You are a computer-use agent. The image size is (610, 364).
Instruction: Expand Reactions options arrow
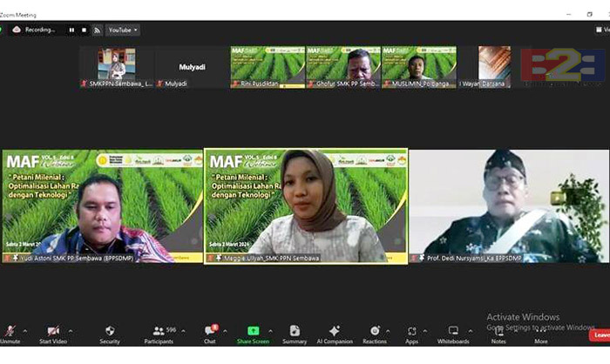click(x=388, y=331)
